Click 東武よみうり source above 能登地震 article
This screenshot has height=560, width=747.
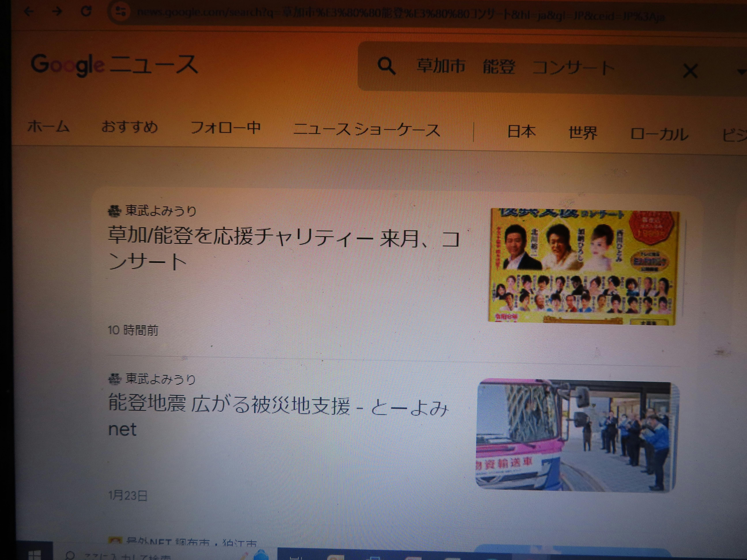pyautogui.click(x=161, y=379)
